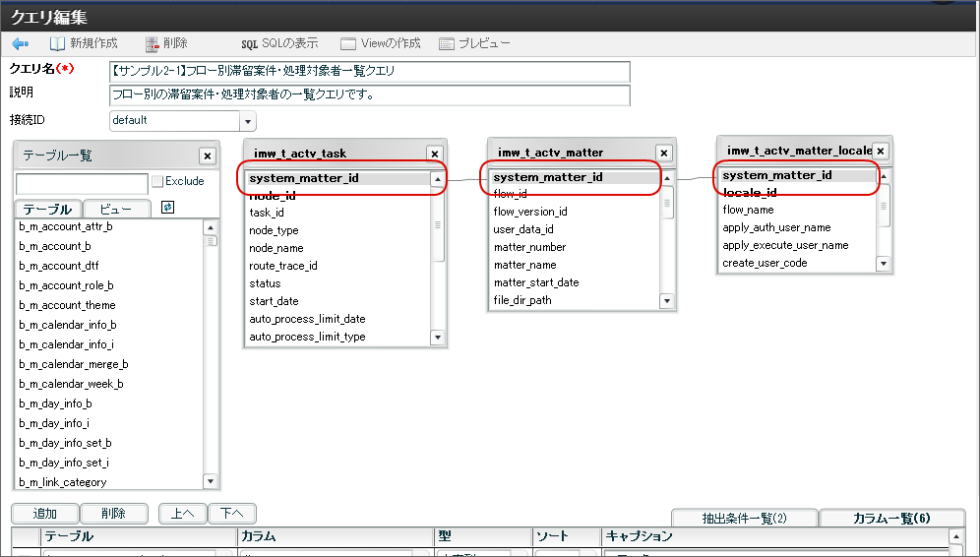The width and height of the screenshot is (980, 557).
Task: Click the 説明 input field
Action: tap(369, 95)
